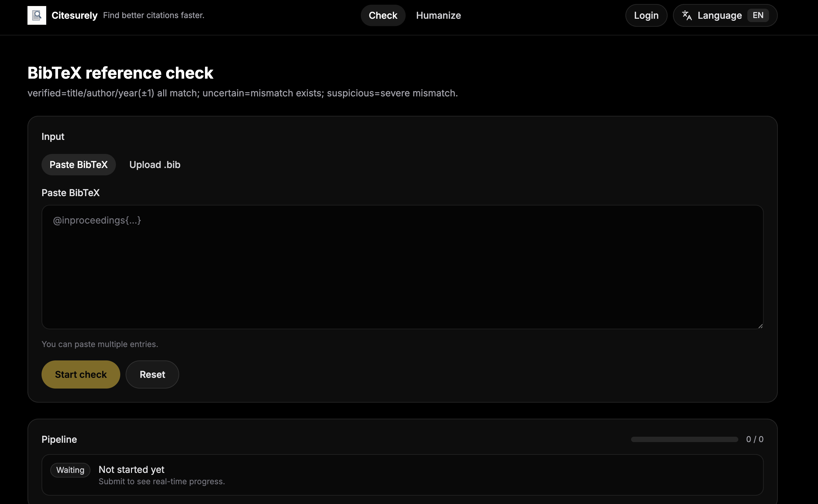Click the textarea resize handle
The width and height of the screenshot is (818, 504).
(x=760, y=326)
